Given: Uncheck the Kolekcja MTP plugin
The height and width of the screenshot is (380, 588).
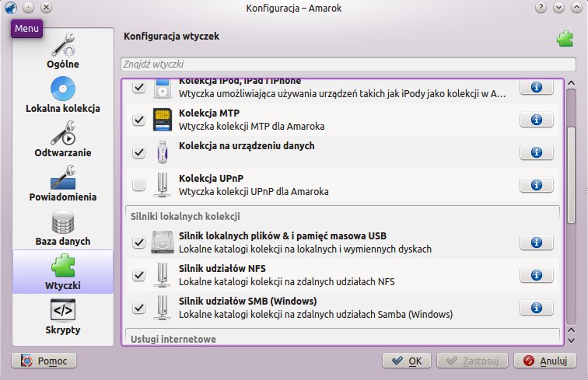Looking at the screenshot, I should (139, 120).
